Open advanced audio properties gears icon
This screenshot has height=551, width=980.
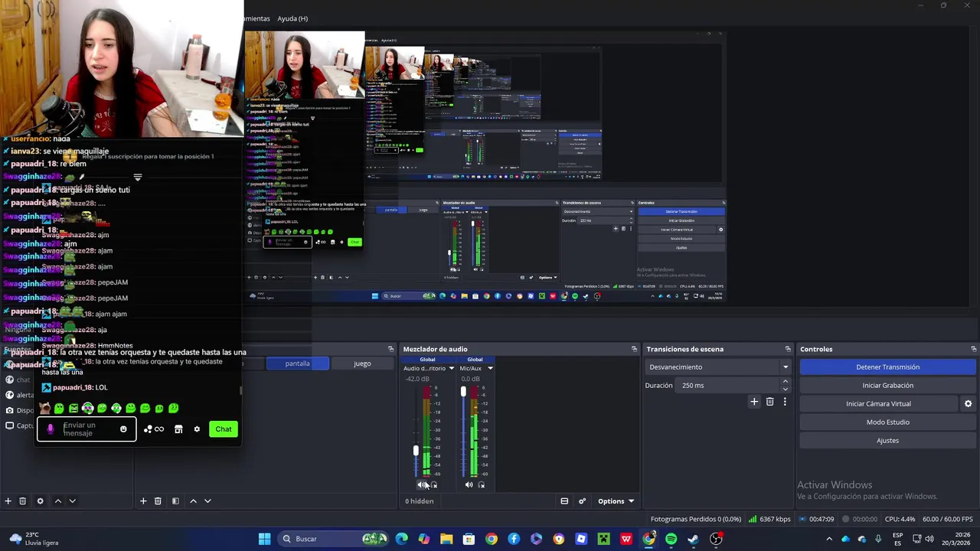coord(582,501)
